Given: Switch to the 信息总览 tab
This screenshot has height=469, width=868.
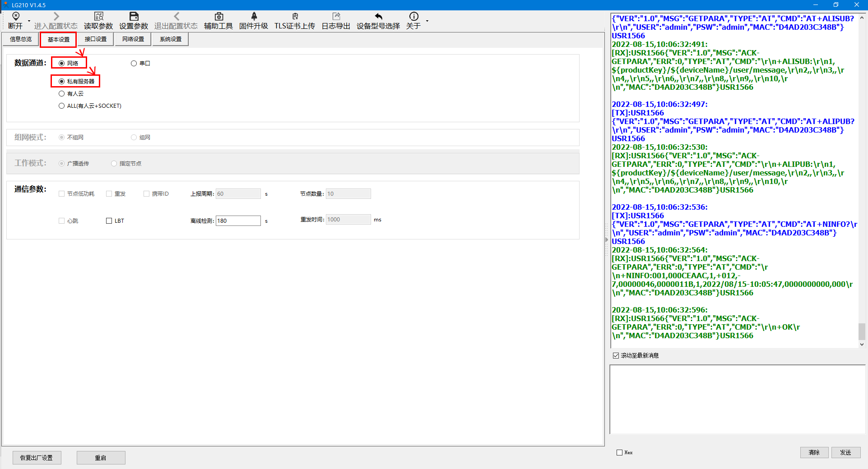Looking at the screenshot, I should (x=21, y=39).
